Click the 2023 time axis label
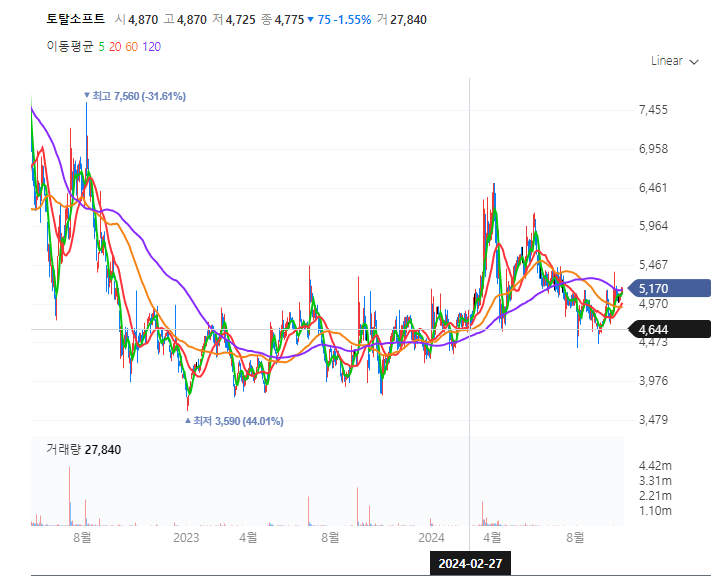 [186, 538]
